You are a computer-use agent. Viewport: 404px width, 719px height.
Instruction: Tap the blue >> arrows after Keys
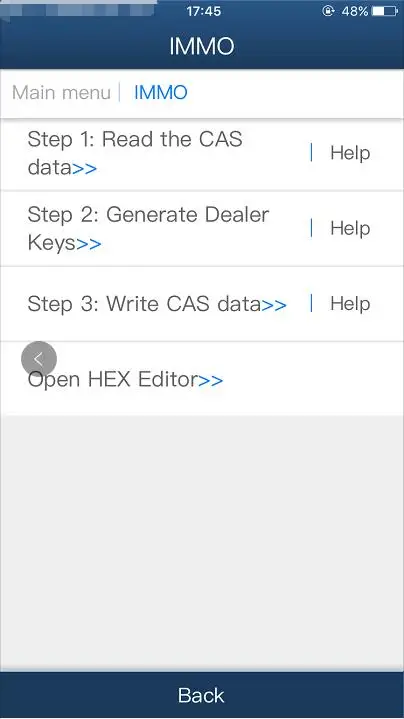pyautogui.click(x=89, y=243)
